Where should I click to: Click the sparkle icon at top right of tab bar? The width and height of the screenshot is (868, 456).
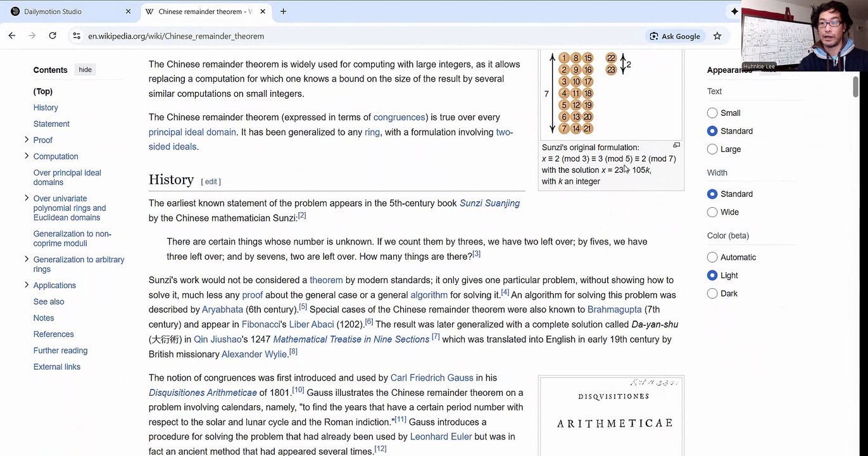[734, 11]
